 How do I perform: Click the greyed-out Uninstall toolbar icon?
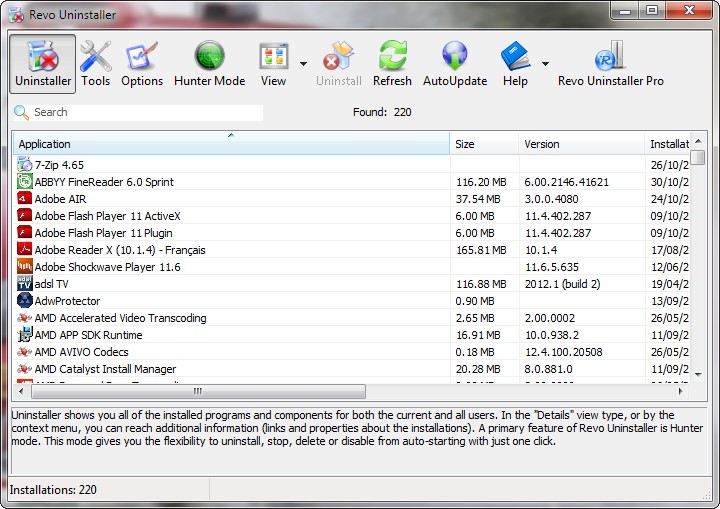click(x=338, y=56)
